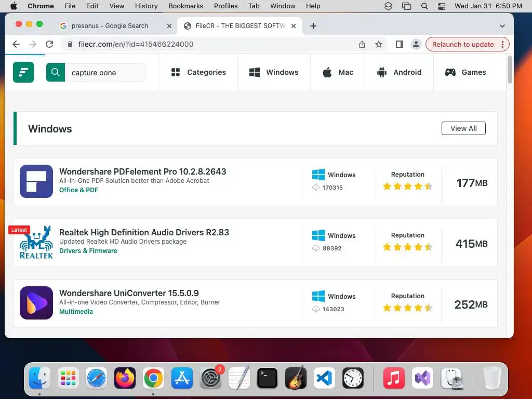Open Visual Studio Code from the Dock
The width and height of the screenshot is (532, 399).
click(x=324, y=378)
